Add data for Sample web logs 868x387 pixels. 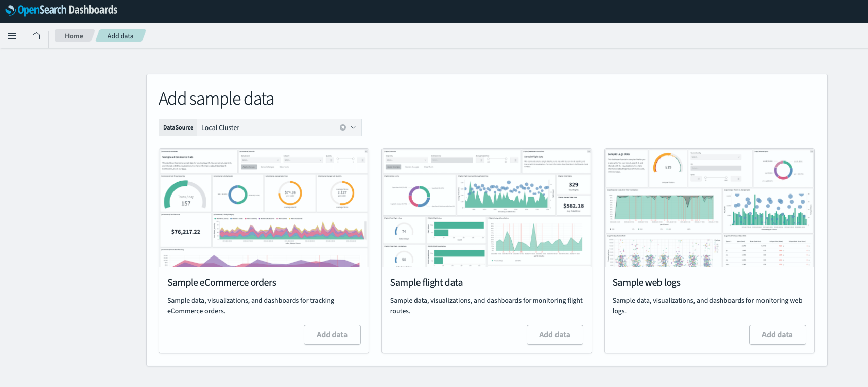coord(777,335)
